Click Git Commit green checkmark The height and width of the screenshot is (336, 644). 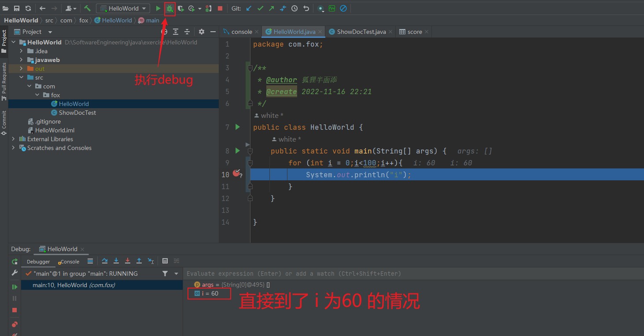pyautogui.click(x=260, y=8)
